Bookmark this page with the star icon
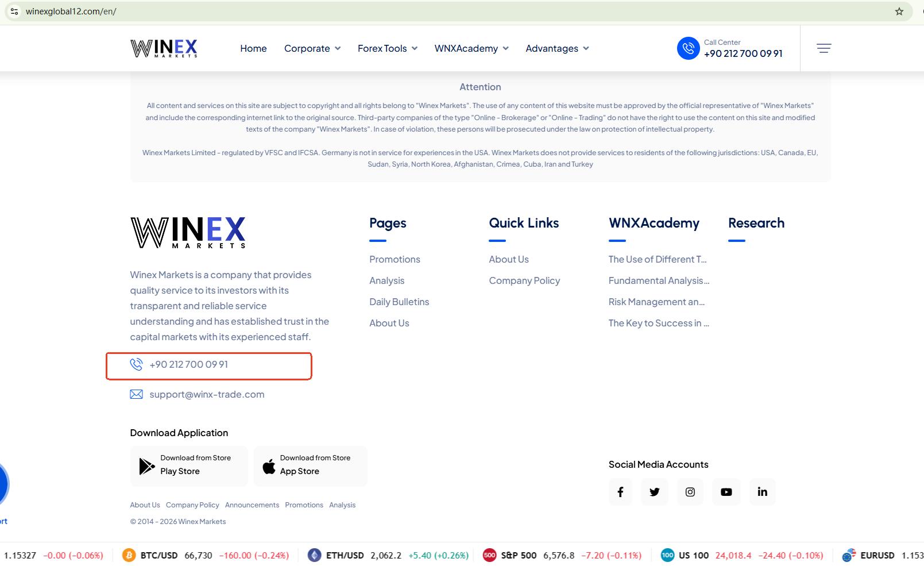924x566 pixels. (x=899, y=11)
